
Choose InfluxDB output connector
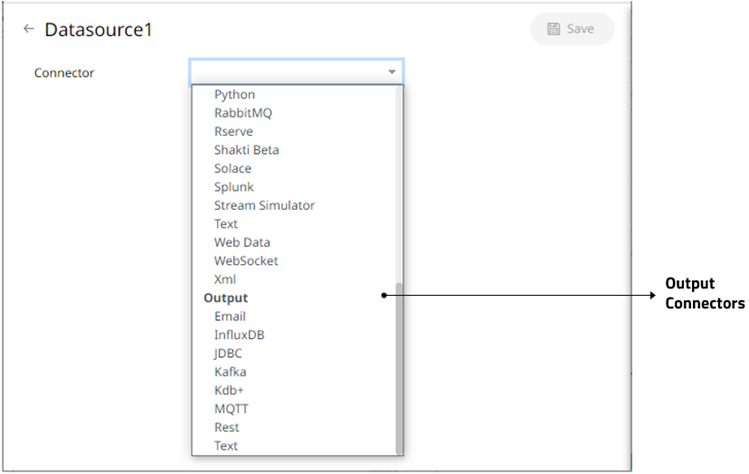(239, 335)
